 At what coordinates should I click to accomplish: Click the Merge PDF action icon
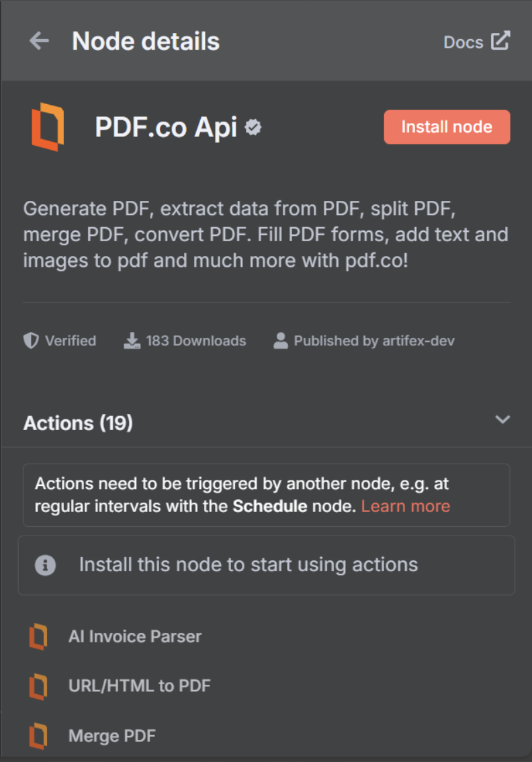[x=38, y=735]
